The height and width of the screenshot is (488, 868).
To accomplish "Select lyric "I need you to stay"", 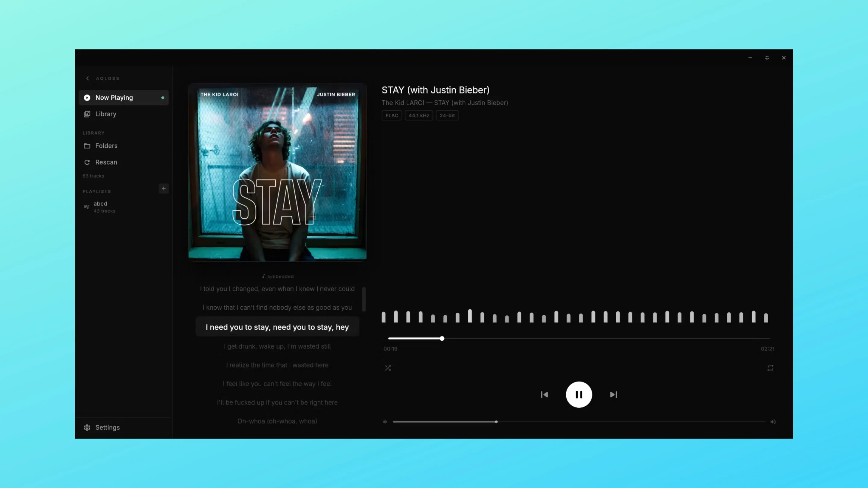I will pyautogui.click(x=277, y=327).
